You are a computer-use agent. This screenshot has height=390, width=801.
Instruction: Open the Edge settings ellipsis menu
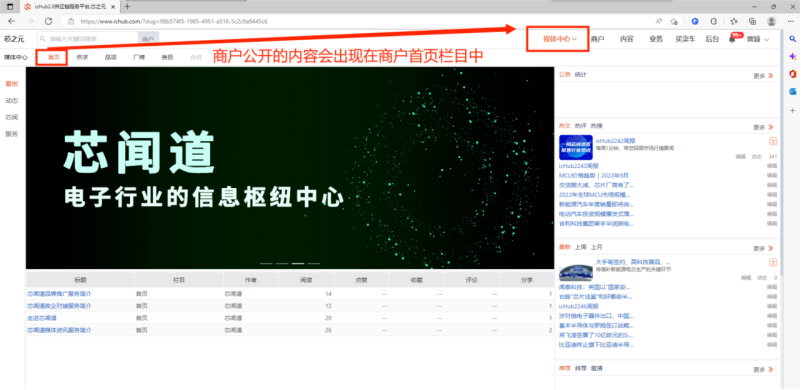point(790,21)
